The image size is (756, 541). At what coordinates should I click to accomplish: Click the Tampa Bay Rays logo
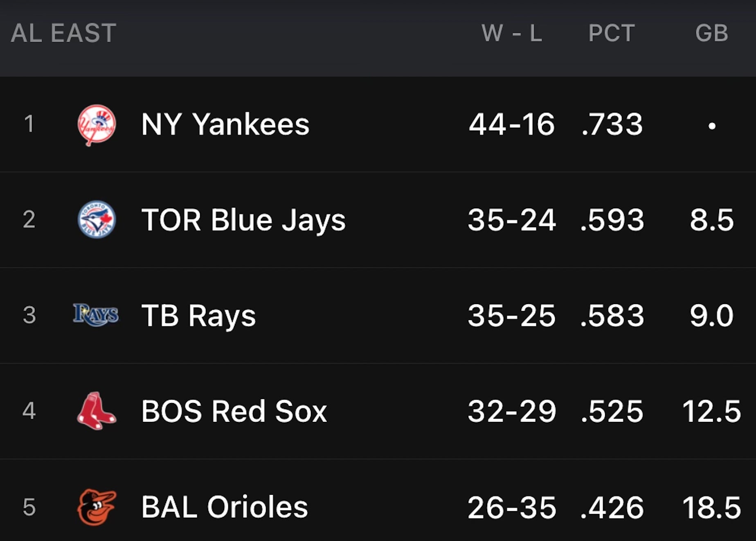[x=96, y=315]
